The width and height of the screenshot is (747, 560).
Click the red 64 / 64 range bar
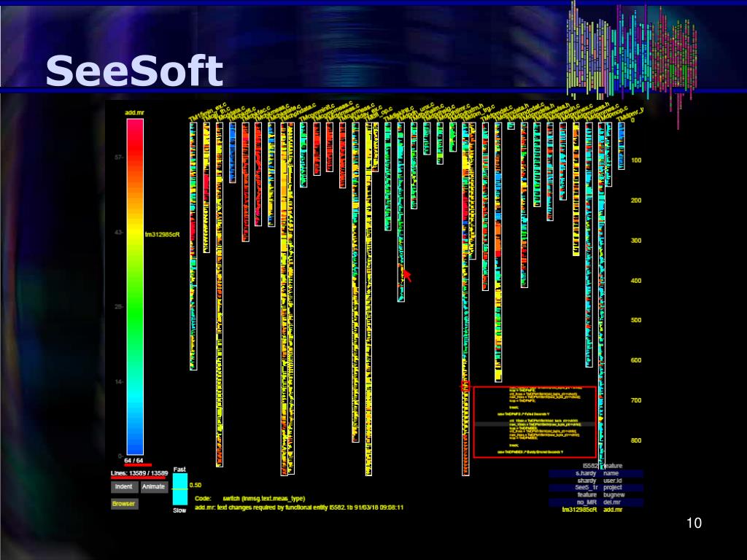(138, 465)
